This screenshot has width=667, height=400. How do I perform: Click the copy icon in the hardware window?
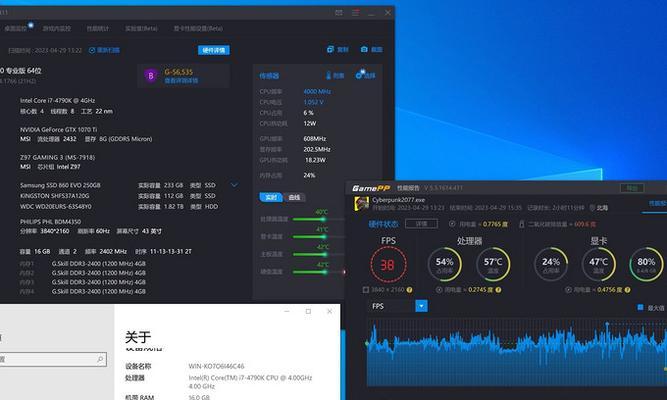point(331,49)
